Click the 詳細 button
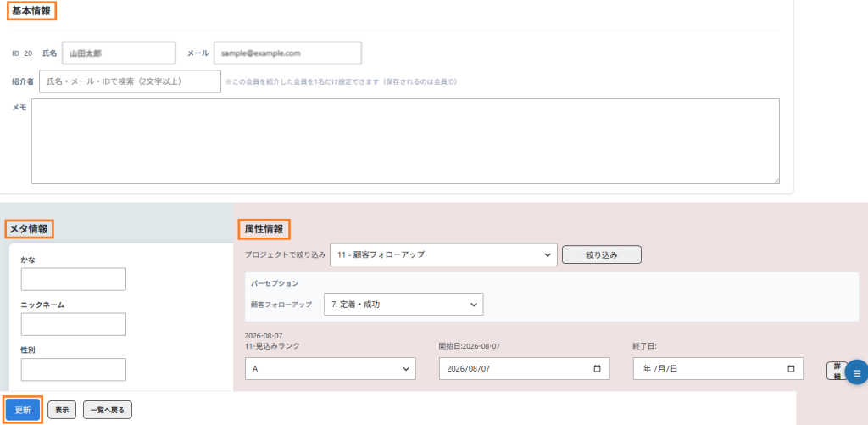868x425 pixels. 837,372
